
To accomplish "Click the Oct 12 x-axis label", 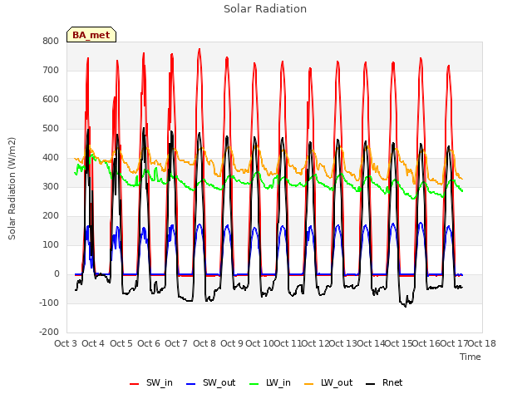I will pyautogui.click(x=316, y=343).
